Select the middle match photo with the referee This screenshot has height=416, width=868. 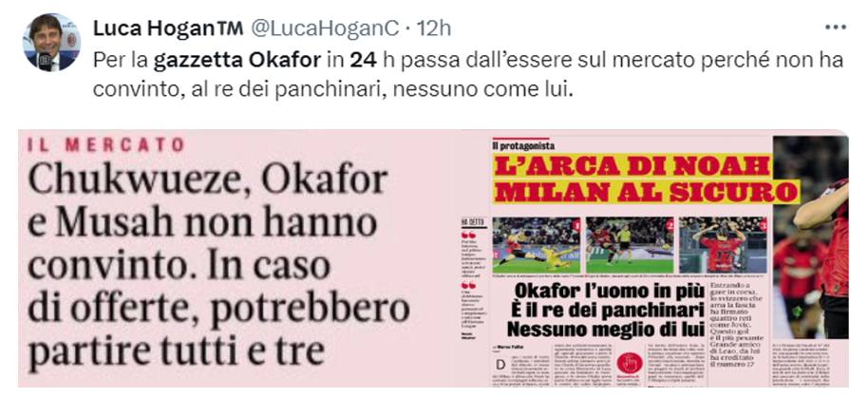630,244
